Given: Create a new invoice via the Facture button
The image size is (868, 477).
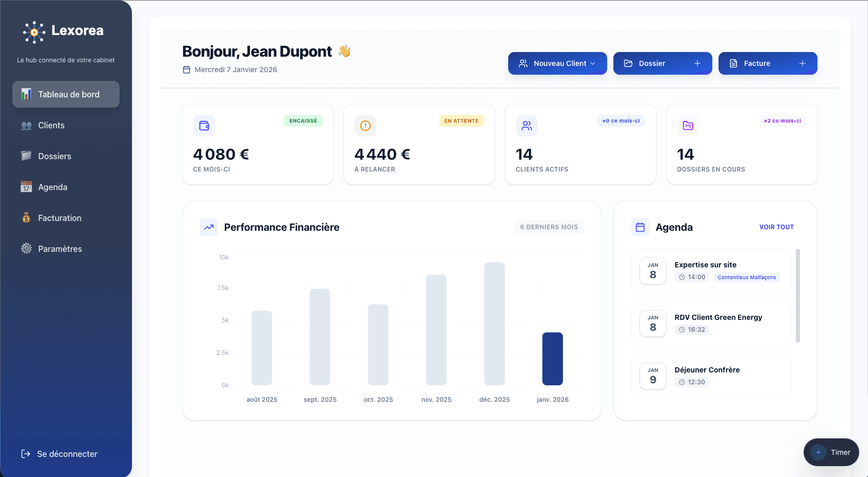Looking at the screenshot, I should pyautogui.click(x=767, y=63).
